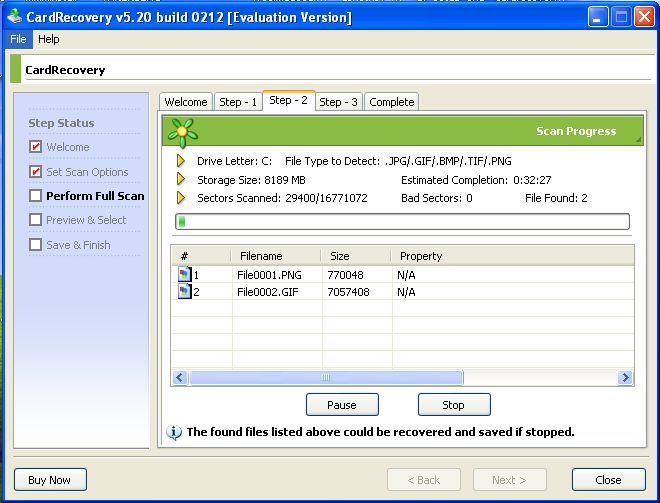Check the Save & Finish checkbox
Image resolution: width=660 pixels, height=503 pixels.
tap(35, 244)
